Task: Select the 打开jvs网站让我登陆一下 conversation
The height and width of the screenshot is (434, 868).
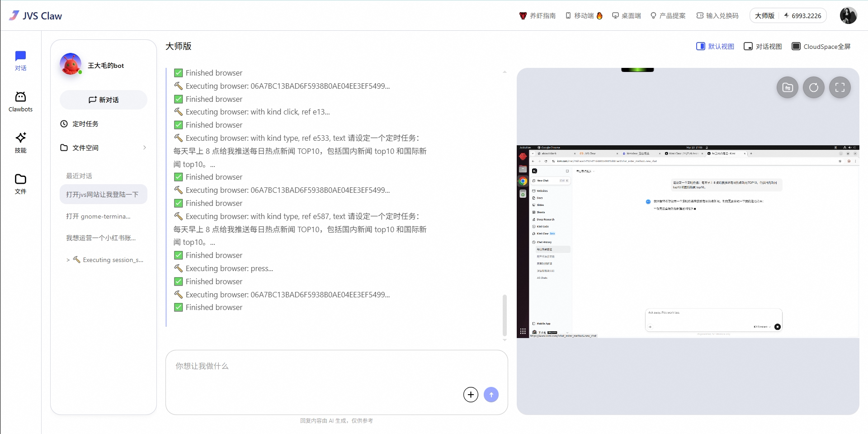Action: [103, 194]
